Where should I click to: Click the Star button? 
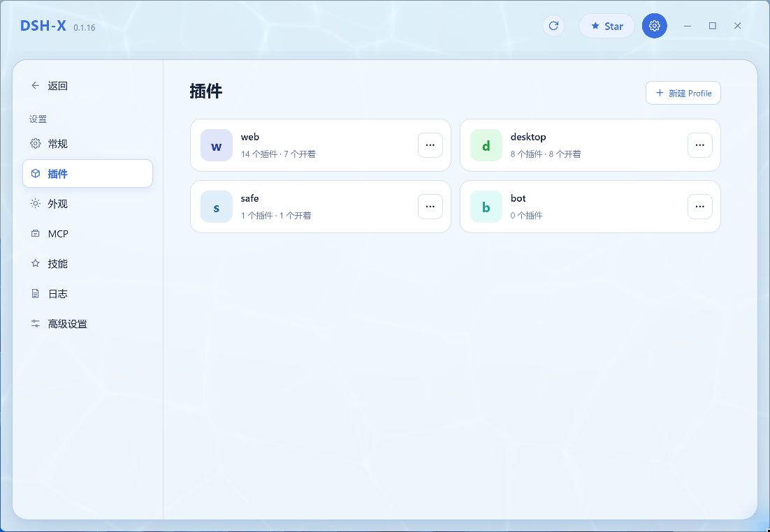coord(607,26)
